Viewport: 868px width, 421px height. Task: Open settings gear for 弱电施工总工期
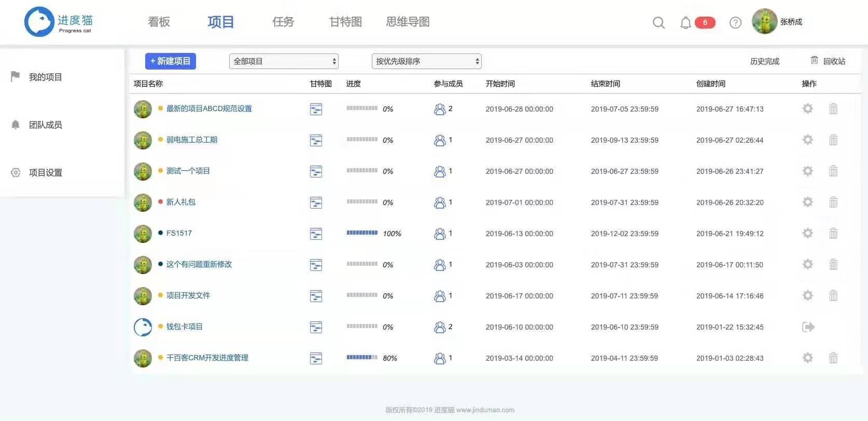click(808, 140)
